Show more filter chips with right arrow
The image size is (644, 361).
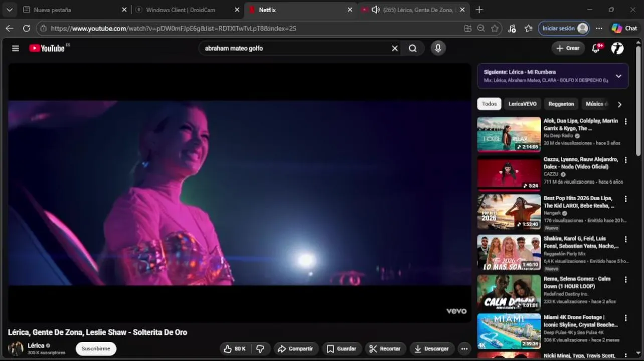619,104
